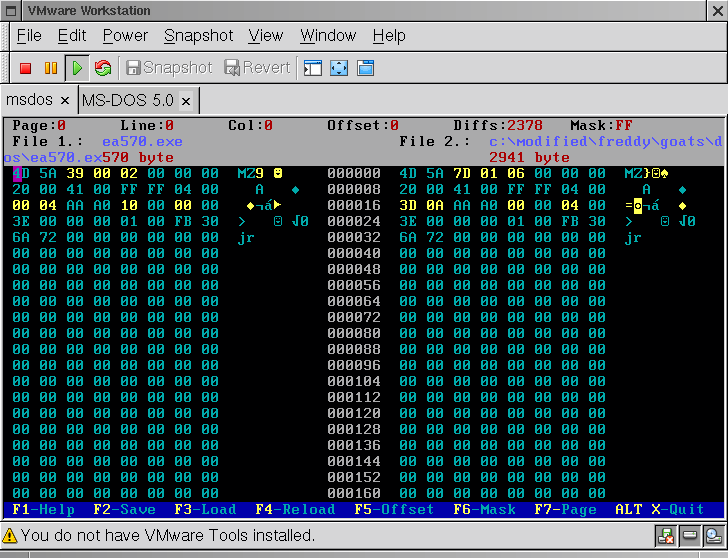Click the Revert toolbar button
This screenshot has height=558, width=728.
coord(257,68)
